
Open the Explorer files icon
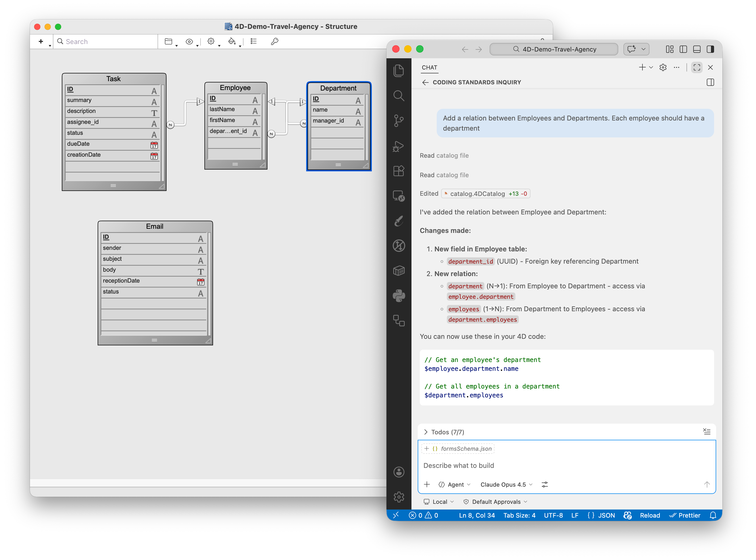(398, 71)
